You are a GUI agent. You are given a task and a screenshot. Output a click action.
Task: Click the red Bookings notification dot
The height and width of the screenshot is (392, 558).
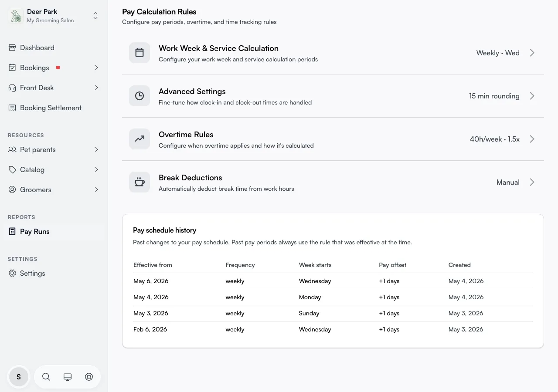coord(58,68)
